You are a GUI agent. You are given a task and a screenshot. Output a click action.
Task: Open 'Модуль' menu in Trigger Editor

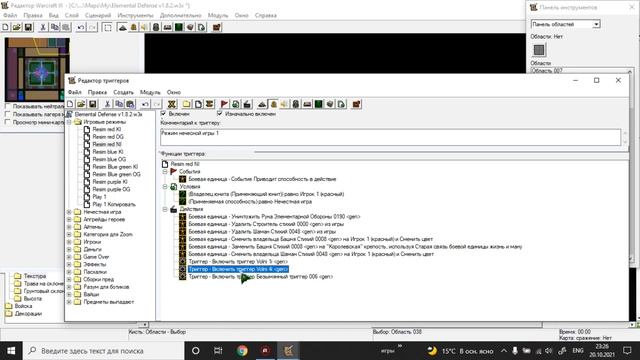click(x=150, y=92)
